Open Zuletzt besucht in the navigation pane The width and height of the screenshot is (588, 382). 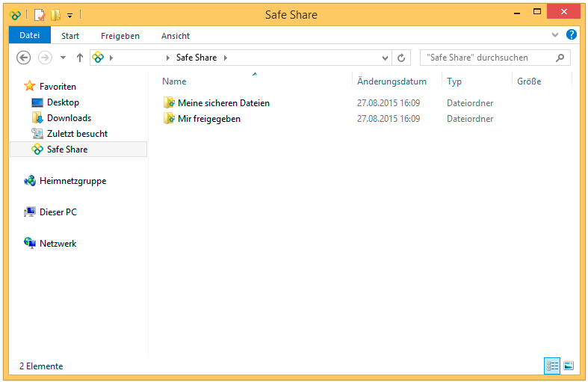(77, 134)
